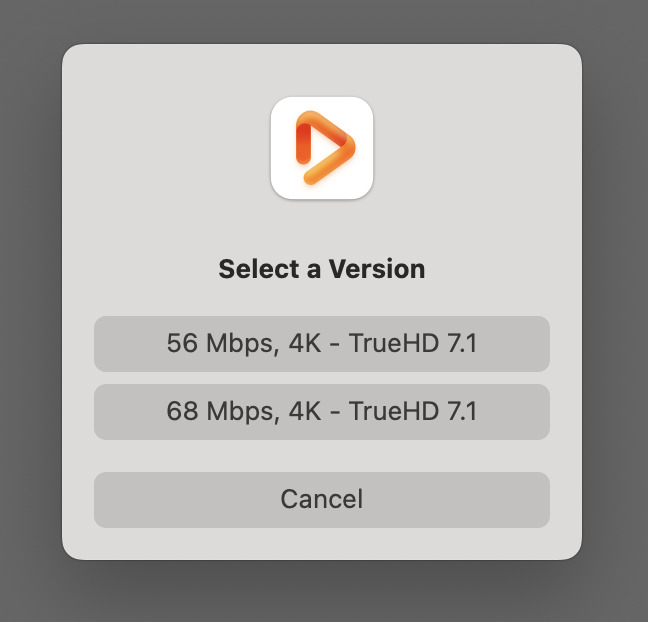Screen dimensions: 648x622
Task: Click the orange Infuse play-arrow app icon
Action: pos(322,148)
